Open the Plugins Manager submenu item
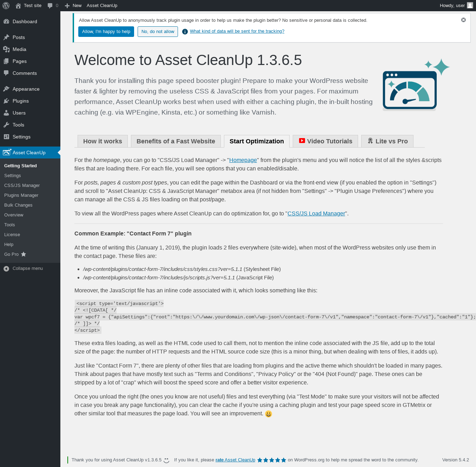 21,195
